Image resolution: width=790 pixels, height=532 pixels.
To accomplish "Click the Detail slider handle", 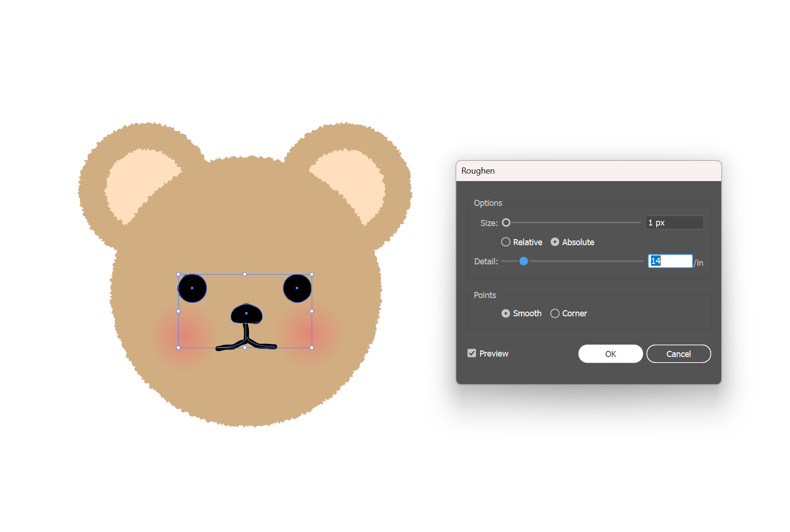I will (524, 261).
